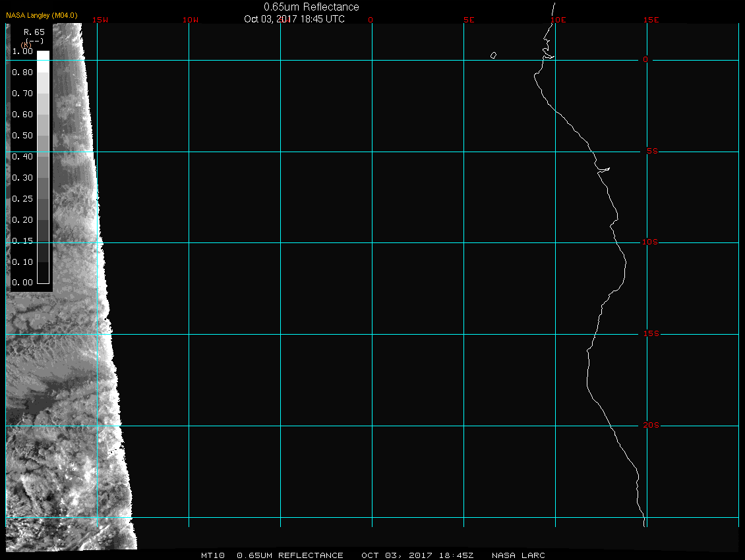Click the "Oct 03, 2017 18:45 UTC" timestamp

pyautogui.click(x=294, y=19)
